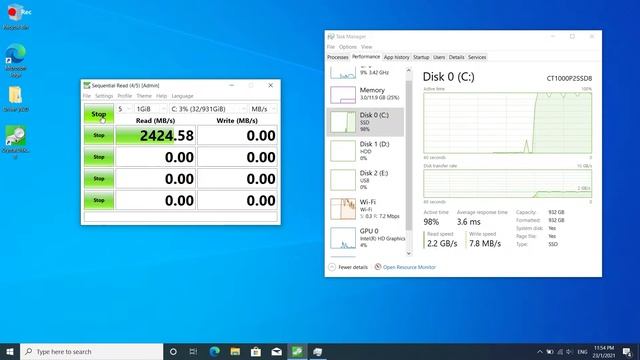Open CrystalDiskMark File menu

87,96
